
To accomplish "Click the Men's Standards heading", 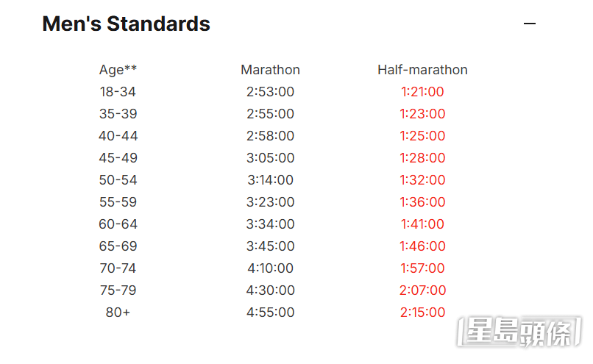I will pyautogui.click(x=126, y=24).
